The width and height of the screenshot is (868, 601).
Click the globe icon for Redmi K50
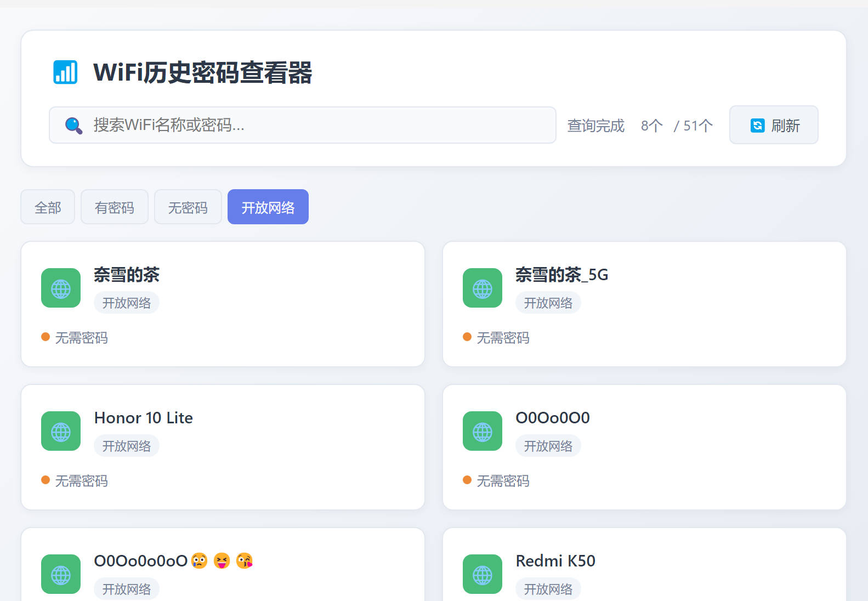(x=483, y=574)
